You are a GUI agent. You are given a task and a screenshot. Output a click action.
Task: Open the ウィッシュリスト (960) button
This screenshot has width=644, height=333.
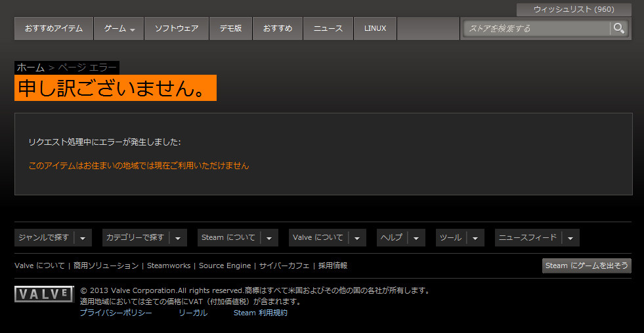point(574,9)
